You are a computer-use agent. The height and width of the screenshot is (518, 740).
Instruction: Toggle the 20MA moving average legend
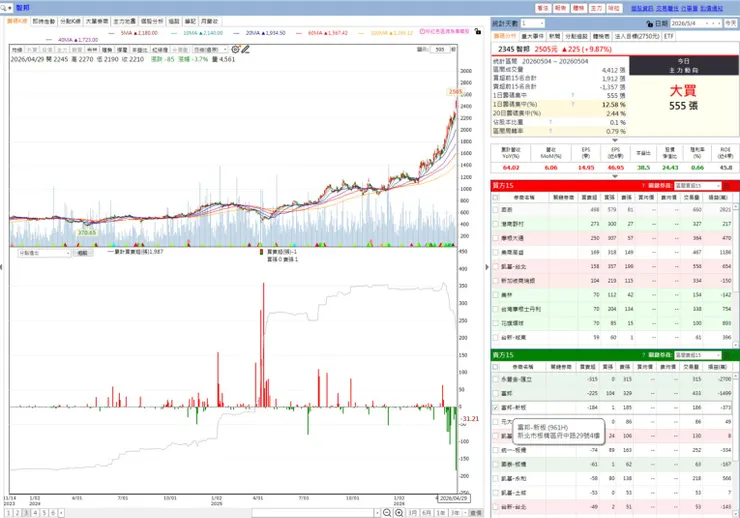(260, 33)
